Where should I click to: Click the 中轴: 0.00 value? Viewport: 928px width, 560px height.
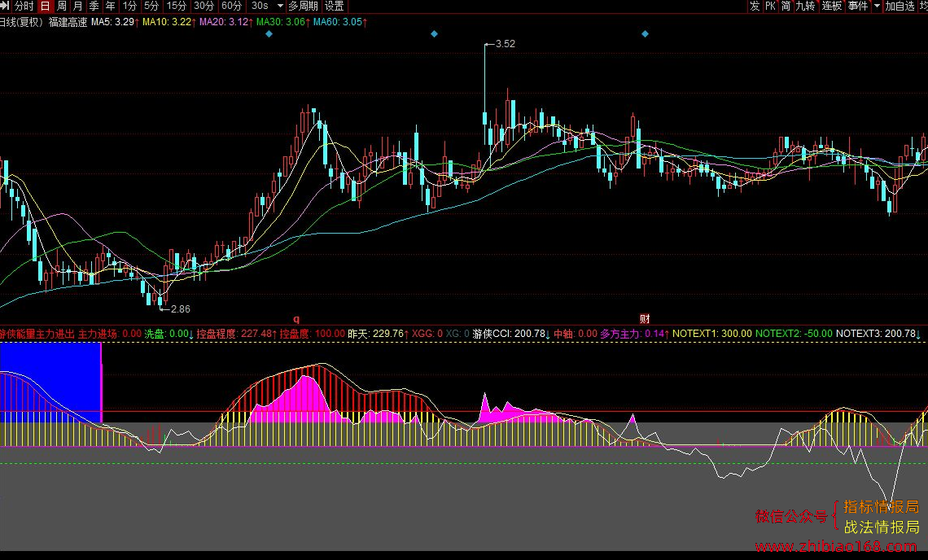pos(576,334)
